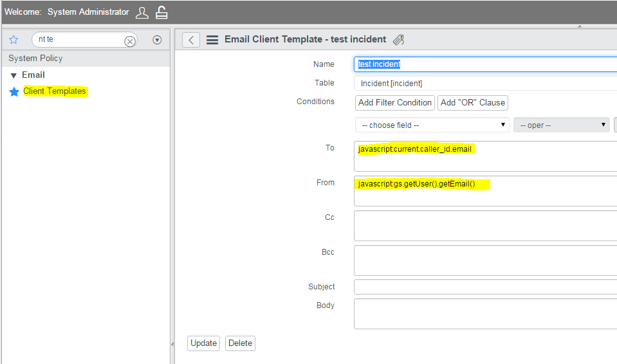Open the oper operator dropdown

click(x=562, y=125)
